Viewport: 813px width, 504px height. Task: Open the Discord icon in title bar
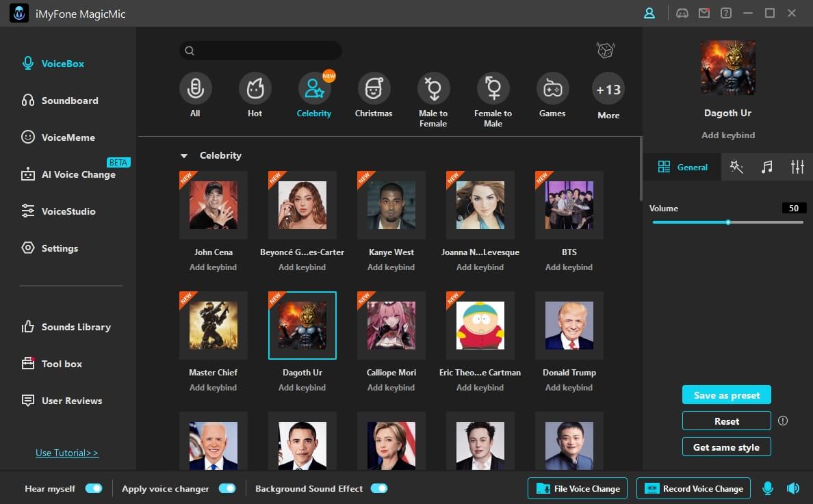pyautogui.click(x=682, y=14)
